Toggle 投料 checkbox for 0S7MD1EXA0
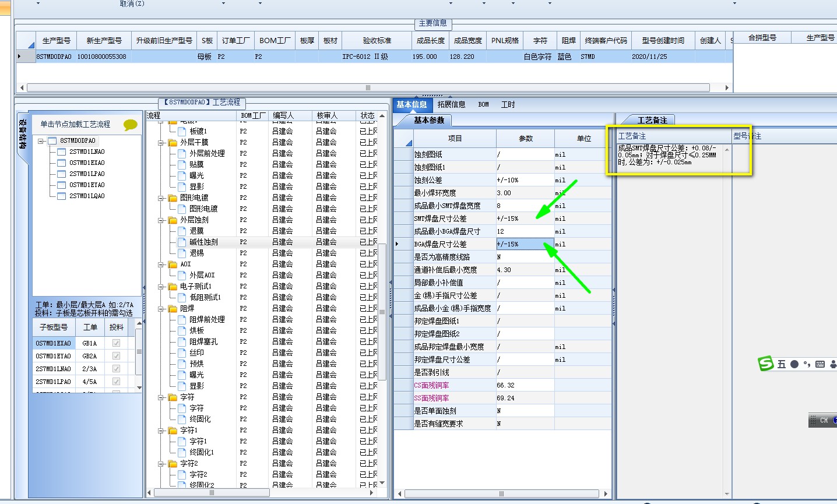 click(x=116, y=343)
